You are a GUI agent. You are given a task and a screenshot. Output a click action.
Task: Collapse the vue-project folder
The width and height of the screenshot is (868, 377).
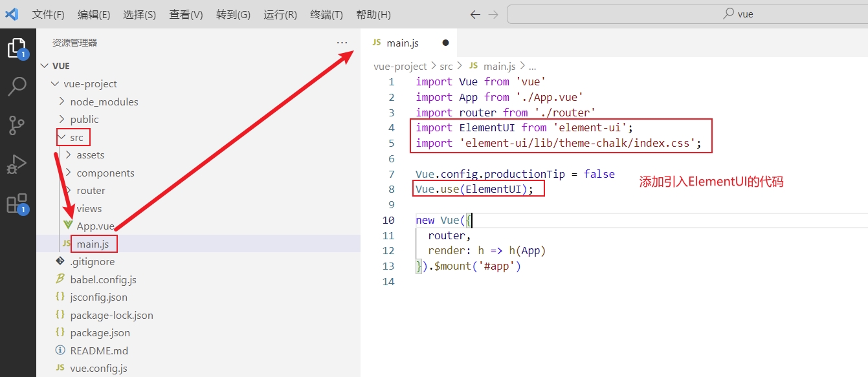pyautogui.click(x=90, y=84)
